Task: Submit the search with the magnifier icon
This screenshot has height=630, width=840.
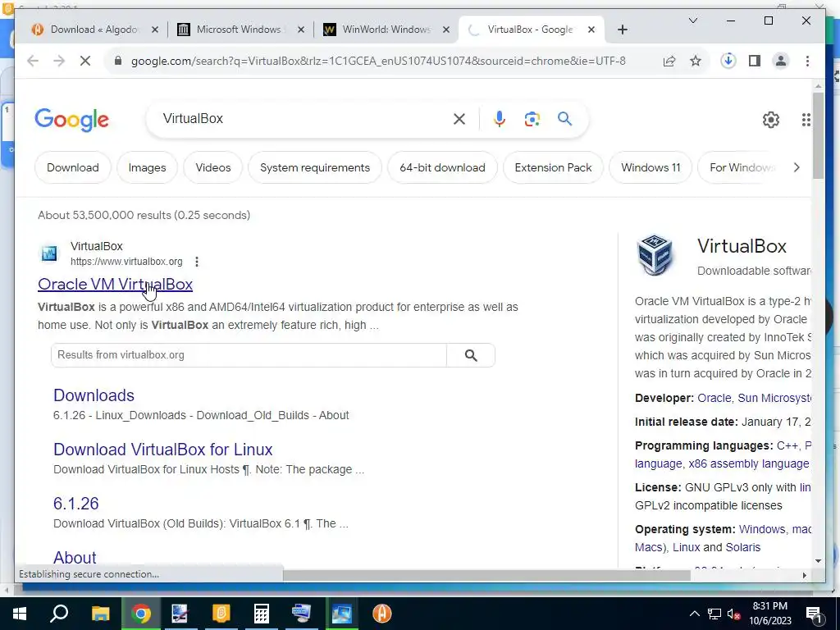Action: pos(564,119)
